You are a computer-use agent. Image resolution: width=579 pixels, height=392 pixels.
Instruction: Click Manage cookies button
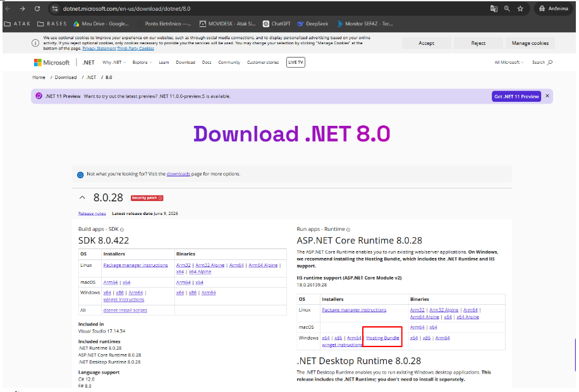[530, 43]
